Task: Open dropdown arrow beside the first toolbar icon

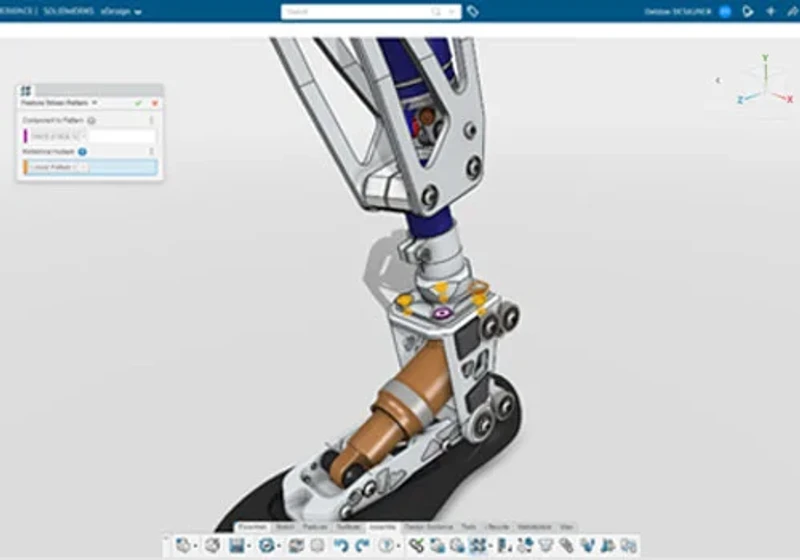Action: (195, 546)
